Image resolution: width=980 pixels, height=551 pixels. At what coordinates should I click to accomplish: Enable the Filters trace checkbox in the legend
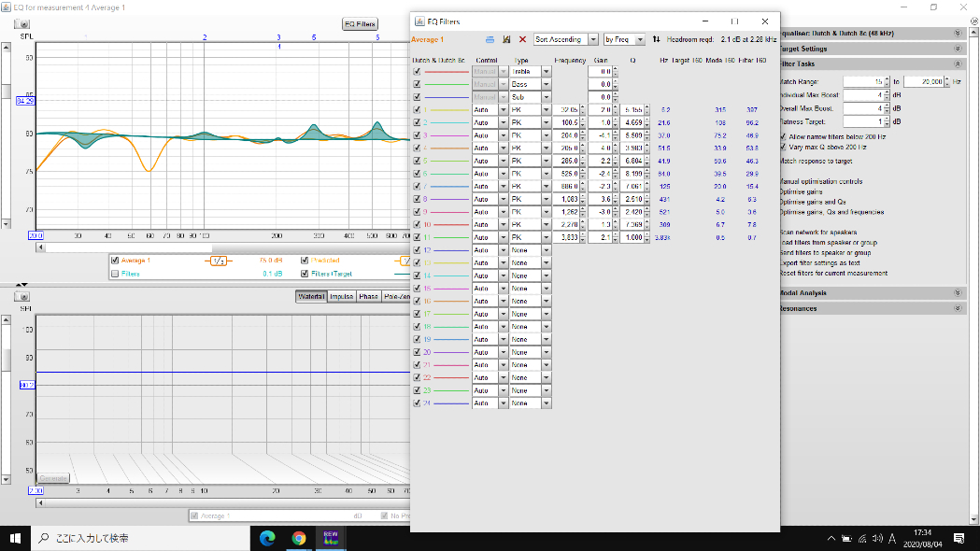pos(114,274)
